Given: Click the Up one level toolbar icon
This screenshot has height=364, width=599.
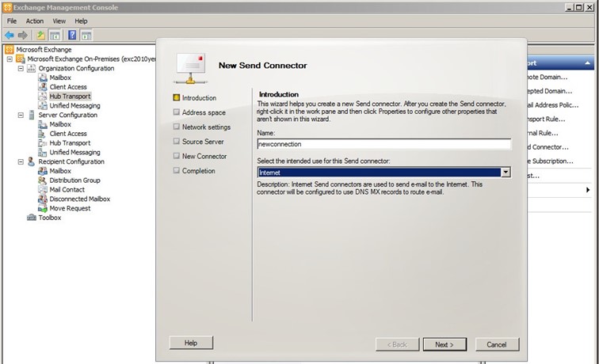Looking at the screenshot, I should (x=40, y=36).
